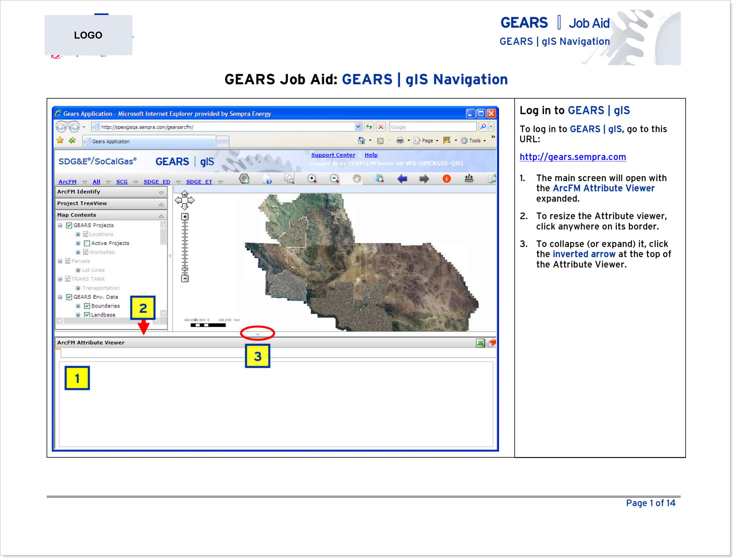This screenshot has height=560, width=735.
Task: Select the zoom in magnifier tool
Action: 312,179
